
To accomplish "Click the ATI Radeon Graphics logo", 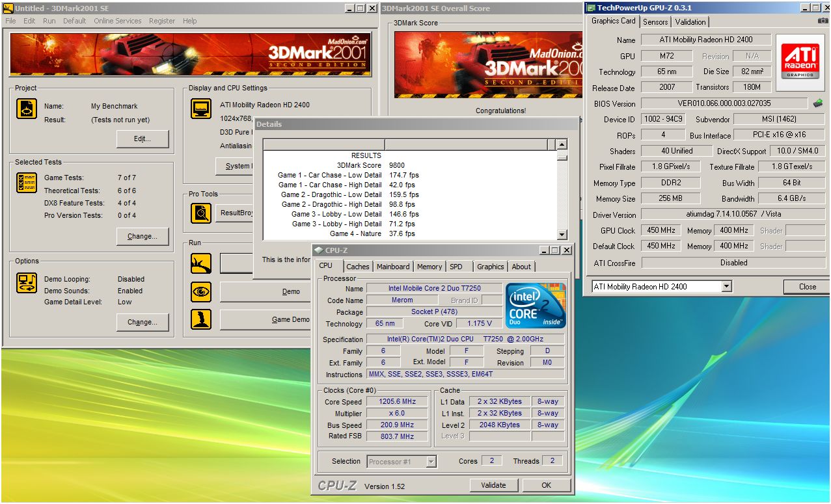I will click(800, 61).
